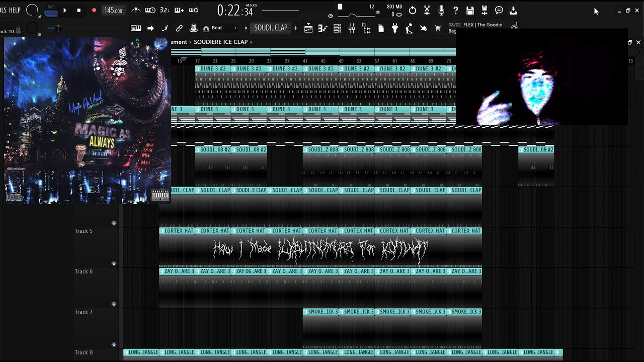Click the 0:22:34 time display
Image resolution: width=644 pixels, height=362 pixels.
[x=235, y=10]
